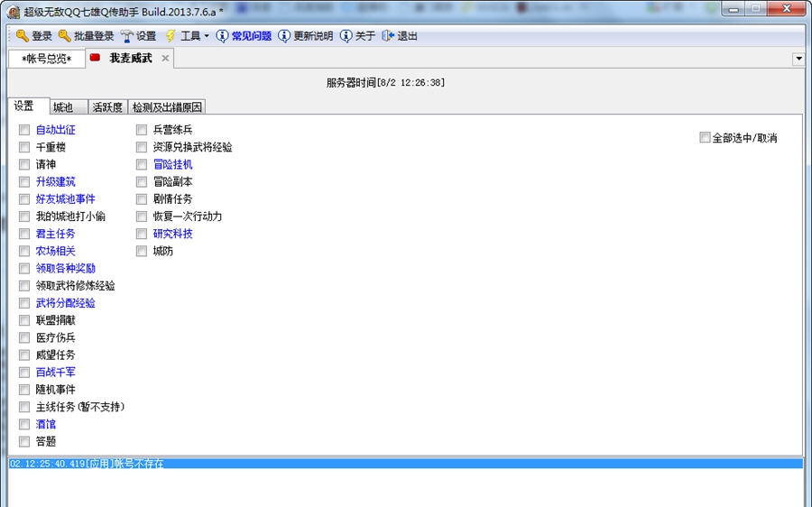Open the 检测及出错原因 sub-tab
Image resolution: width=812 pixels, height=507 pixels.
167,107
